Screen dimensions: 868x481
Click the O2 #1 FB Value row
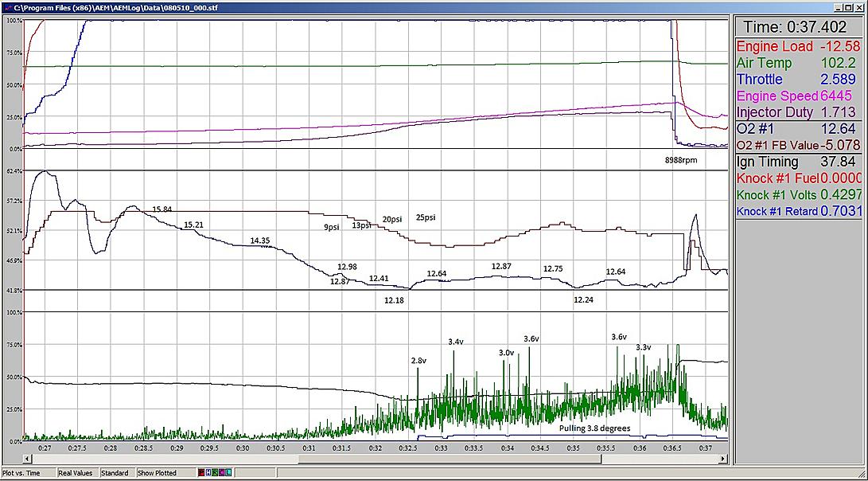pyautogui.click(x=798, y=145)
